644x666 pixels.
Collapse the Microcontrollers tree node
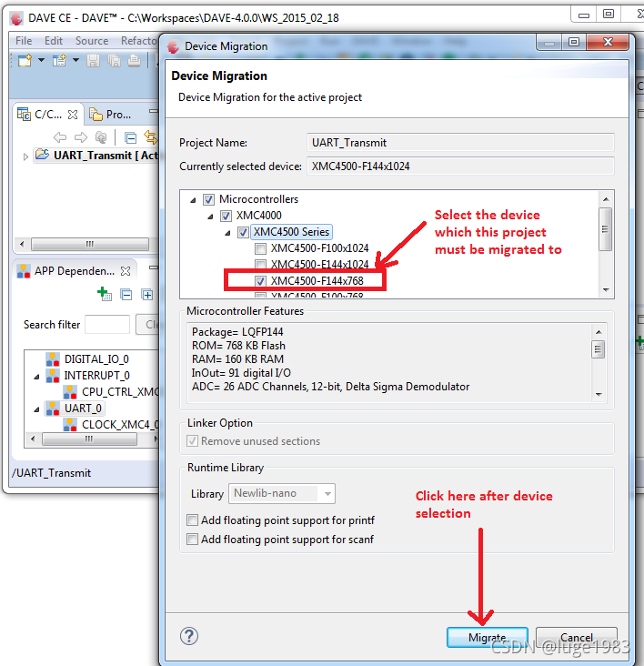[193, 199]
